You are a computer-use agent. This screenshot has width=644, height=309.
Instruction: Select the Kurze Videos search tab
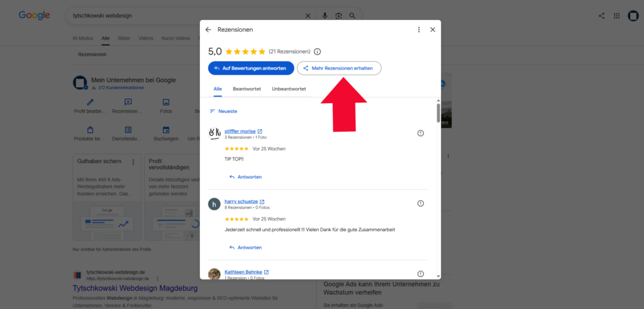click(x=176, y=38)
